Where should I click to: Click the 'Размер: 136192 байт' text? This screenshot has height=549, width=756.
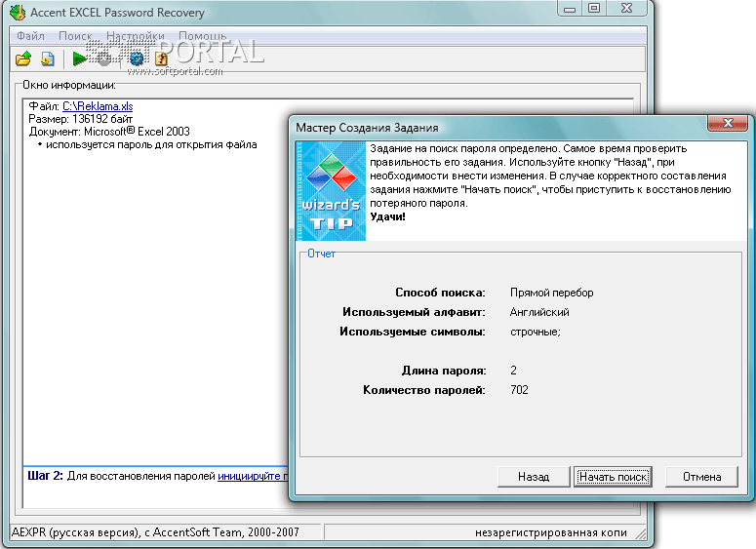[81, 119]
